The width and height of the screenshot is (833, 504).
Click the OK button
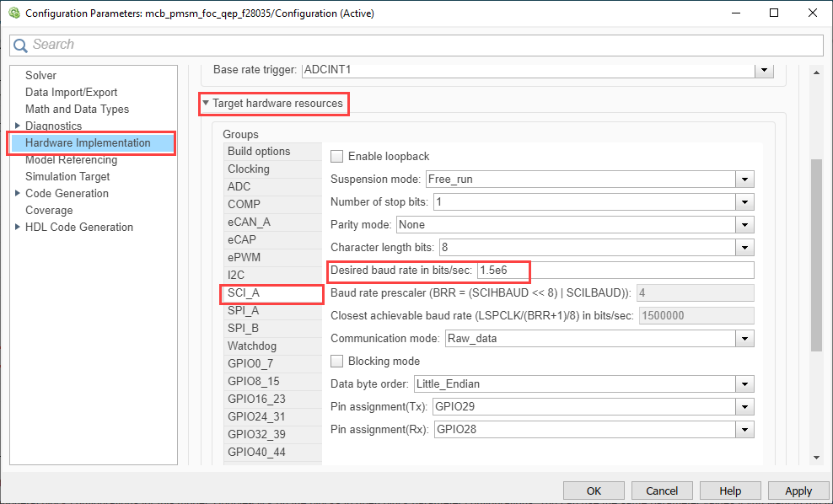tap(594, 491)
